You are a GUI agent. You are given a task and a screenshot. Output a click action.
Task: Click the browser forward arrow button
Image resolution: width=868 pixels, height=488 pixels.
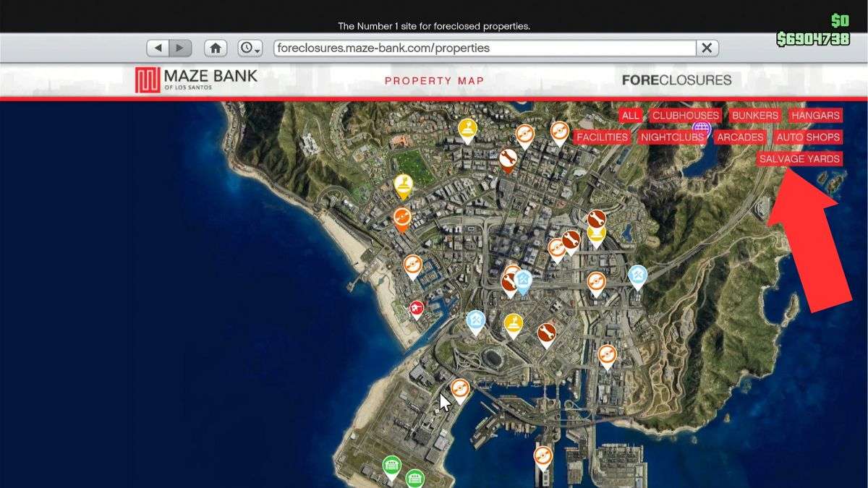click(179, 48)
